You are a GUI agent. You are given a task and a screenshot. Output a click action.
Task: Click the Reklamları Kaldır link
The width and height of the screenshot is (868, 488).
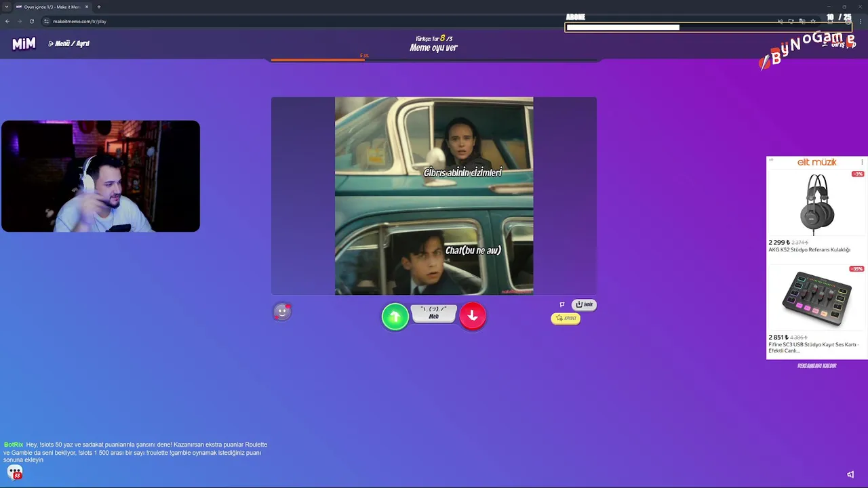[816, 366]
